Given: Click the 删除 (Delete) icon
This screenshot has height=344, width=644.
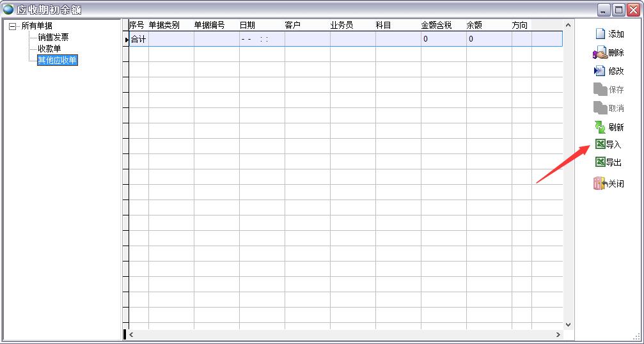Looking at the screenshot, I should (x=600, y=53).
